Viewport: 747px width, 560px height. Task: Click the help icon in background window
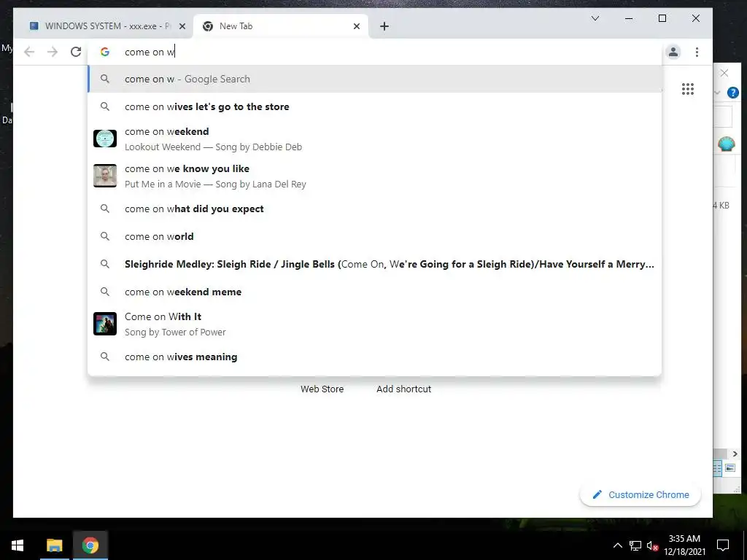(x=732, y=93)
